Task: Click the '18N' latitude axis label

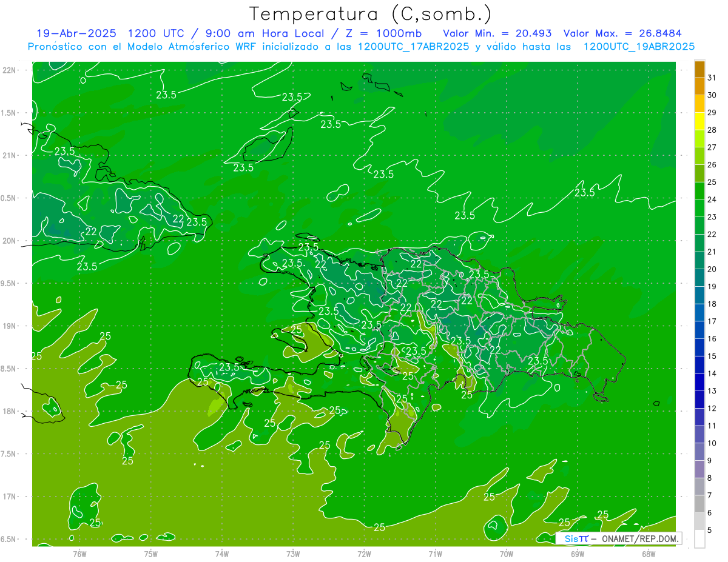Action: point(10,412)
